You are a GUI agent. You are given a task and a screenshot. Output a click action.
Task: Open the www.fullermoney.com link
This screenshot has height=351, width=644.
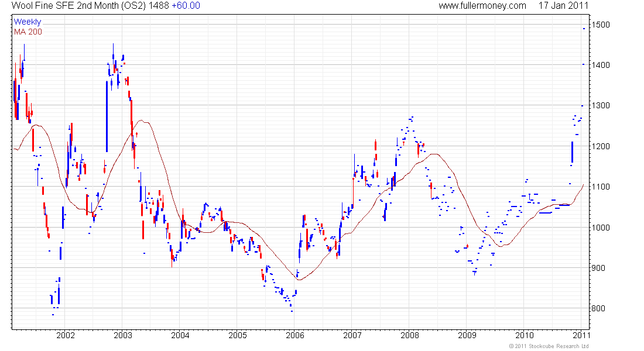tap(482, 6)
